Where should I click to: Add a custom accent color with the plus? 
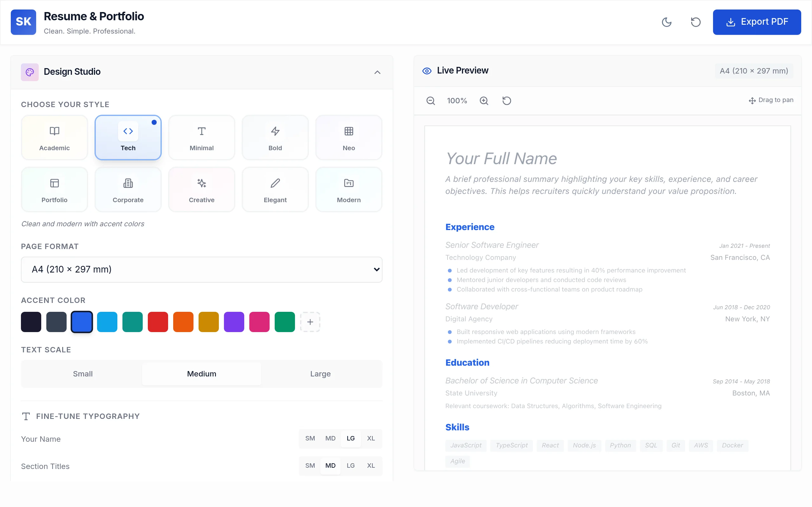tap(310, 322)
